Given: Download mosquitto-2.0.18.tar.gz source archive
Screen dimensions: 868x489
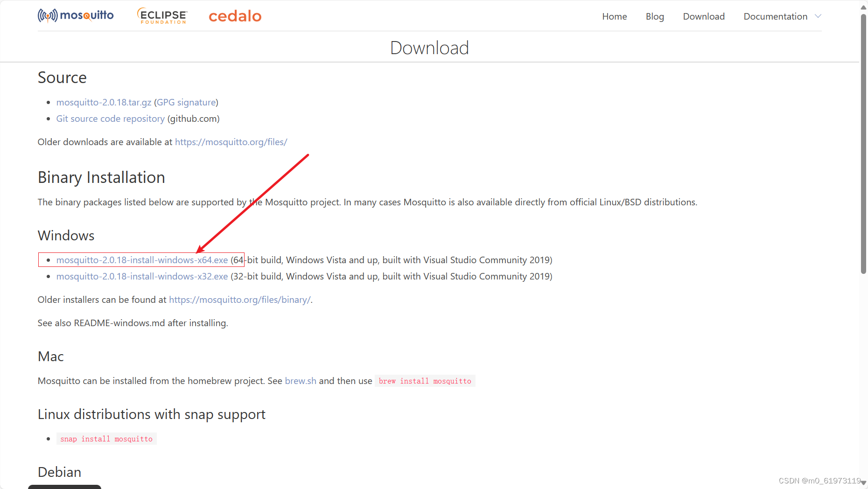Looking at the screenshot, I should pos(104,102).
